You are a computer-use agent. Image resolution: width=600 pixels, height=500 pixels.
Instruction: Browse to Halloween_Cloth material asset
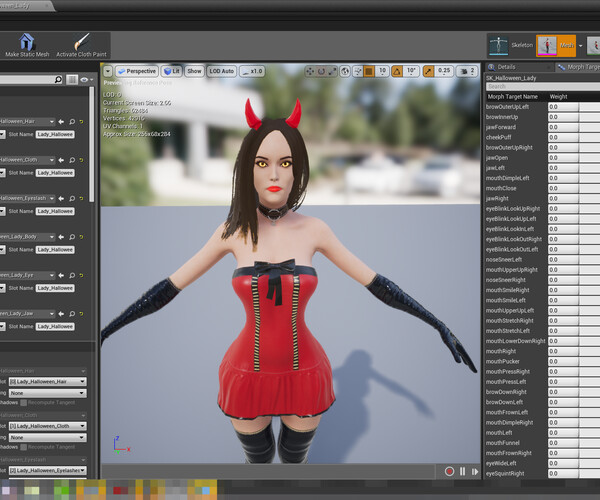tap(72, 160)
